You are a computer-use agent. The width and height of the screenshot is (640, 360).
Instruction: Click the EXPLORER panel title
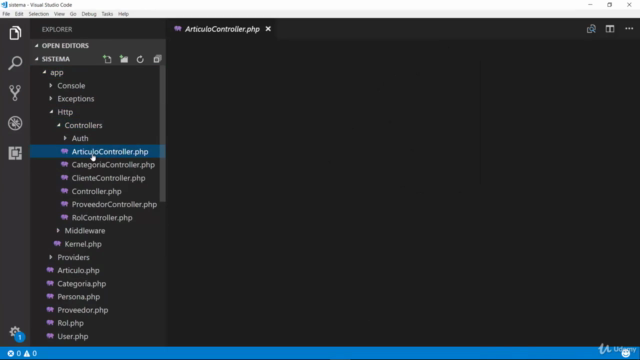tap(57, 29)
